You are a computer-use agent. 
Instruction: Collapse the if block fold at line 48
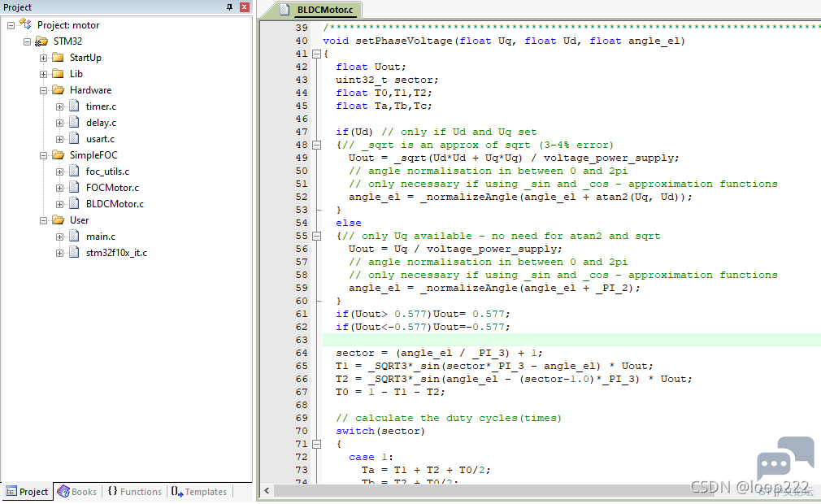[x=316, y=145]
